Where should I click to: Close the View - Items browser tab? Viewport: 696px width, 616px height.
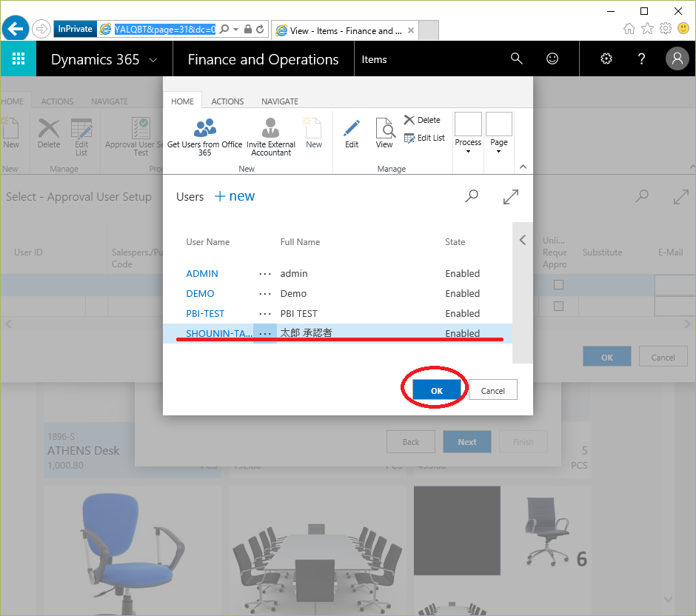(x=411, y=30)
